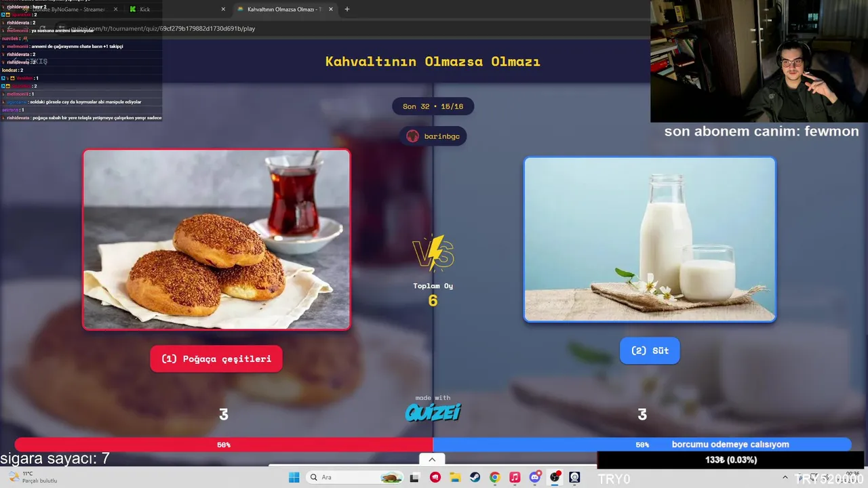
Task: Open Discord from the taskbar
Action: [535, 477]
